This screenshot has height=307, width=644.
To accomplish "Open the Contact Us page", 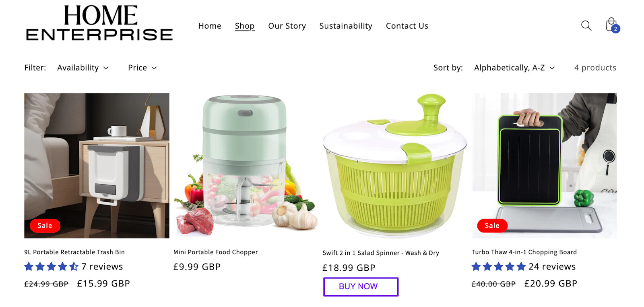I will 407,26.
